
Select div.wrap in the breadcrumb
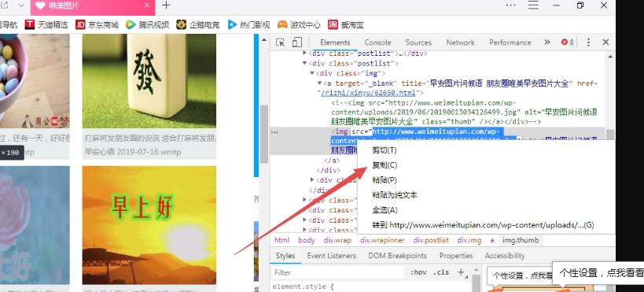coord(337,240)
